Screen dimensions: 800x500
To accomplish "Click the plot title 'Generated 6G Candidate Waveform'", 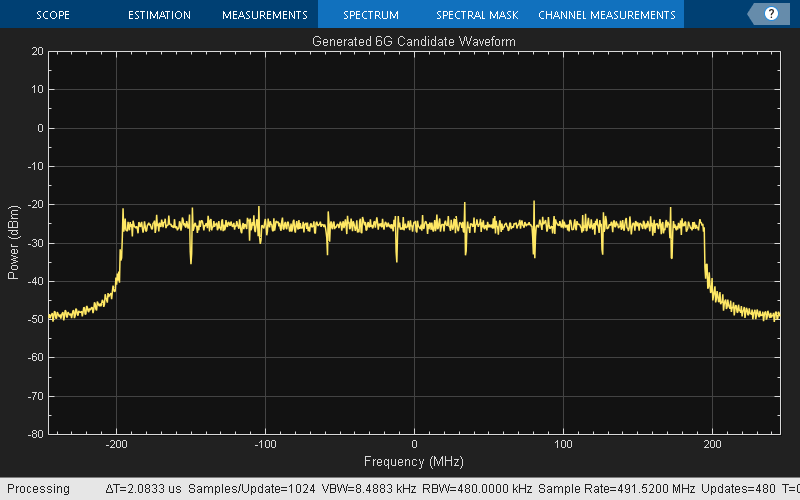I will pyautogui.click(x=414, y=41).
